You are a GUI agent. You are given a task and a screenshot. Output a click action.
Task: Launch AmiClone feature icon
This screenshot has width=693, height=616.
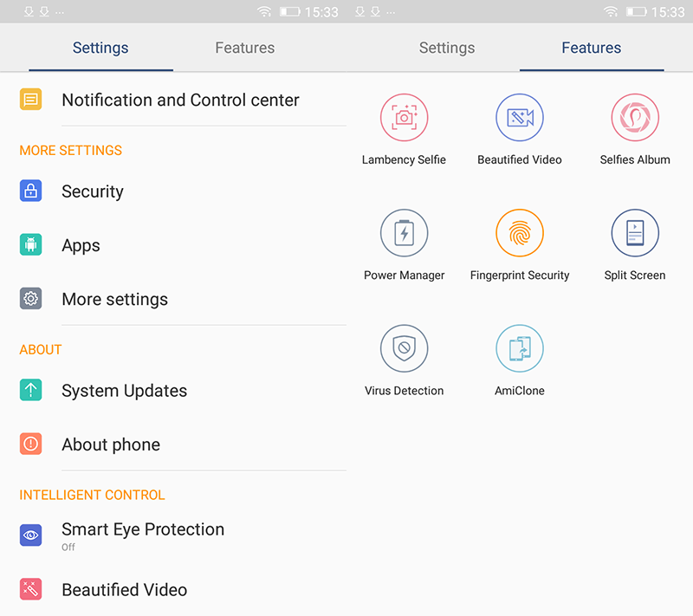pos(519,348)
